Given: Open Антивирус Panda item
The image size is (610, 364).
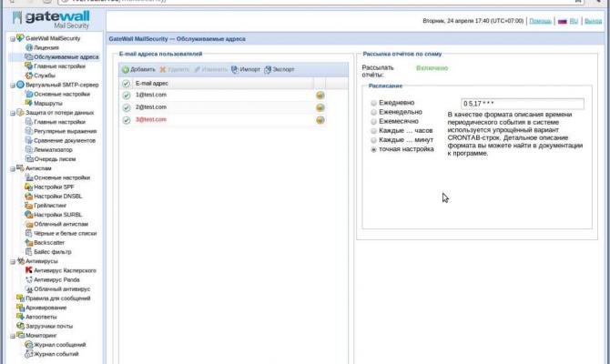Looking at the screenshot, I should 56,279.
